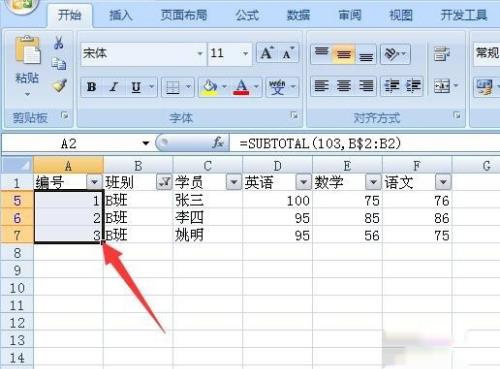Click merge and center icon
Viewport: 500px width, 369px height.
[442, 86]
